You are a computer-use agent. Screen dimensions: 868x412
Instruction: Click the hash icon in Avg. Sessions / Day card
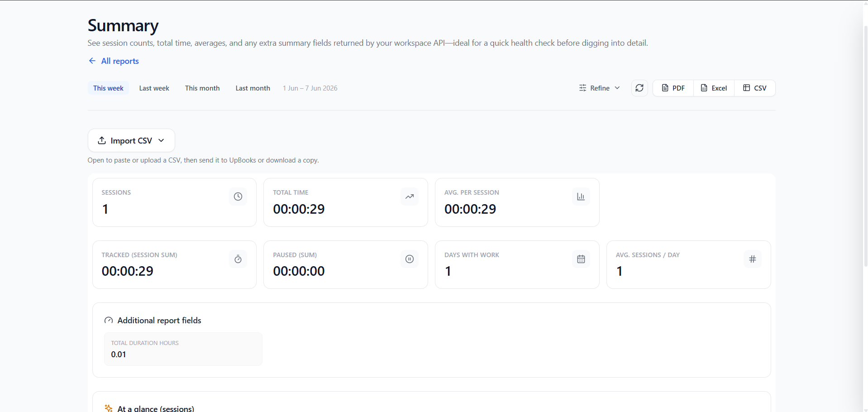752,259
